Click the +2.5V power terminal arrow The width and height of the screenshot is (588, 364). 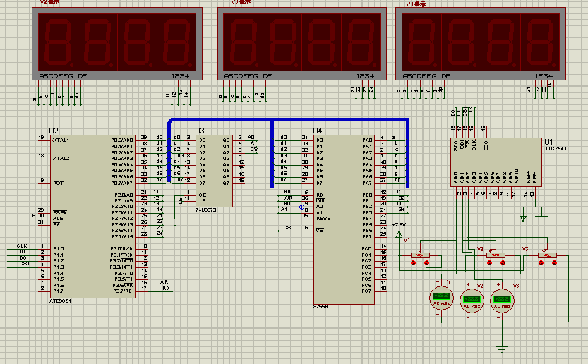(399, 235)
